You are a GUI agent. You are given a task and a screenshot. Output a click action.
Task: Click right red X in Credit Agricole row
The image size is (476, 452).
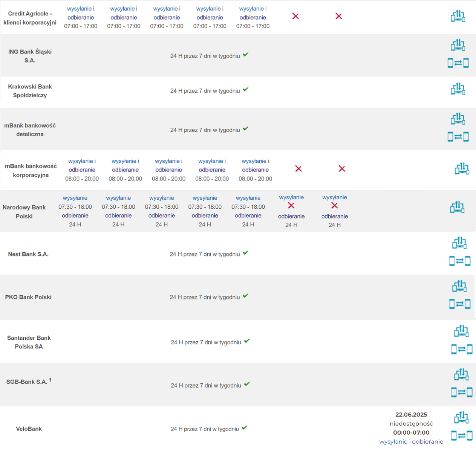[x=339, y=16]
